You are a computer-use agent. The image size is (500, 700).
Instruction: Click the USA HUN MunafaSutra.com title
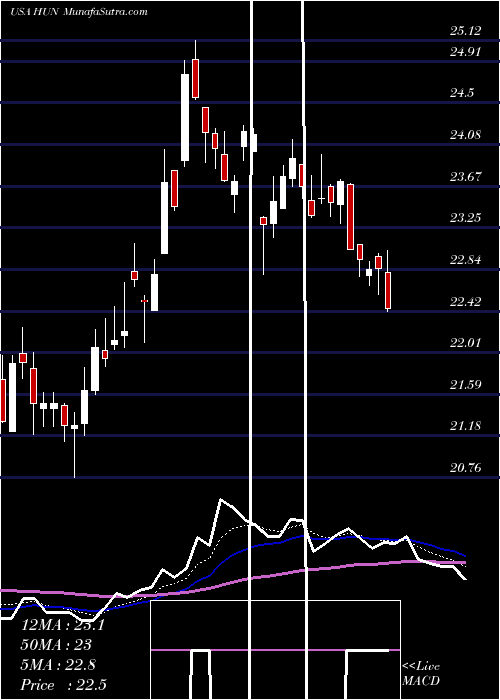tap(79, 12)
